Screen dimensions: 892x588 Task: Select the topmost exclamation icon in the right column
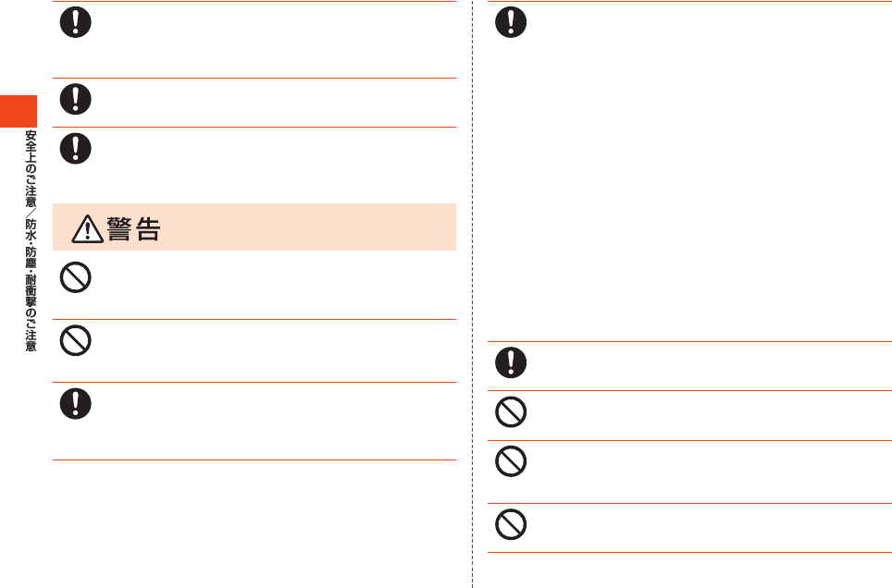click(x=511, y=22)
